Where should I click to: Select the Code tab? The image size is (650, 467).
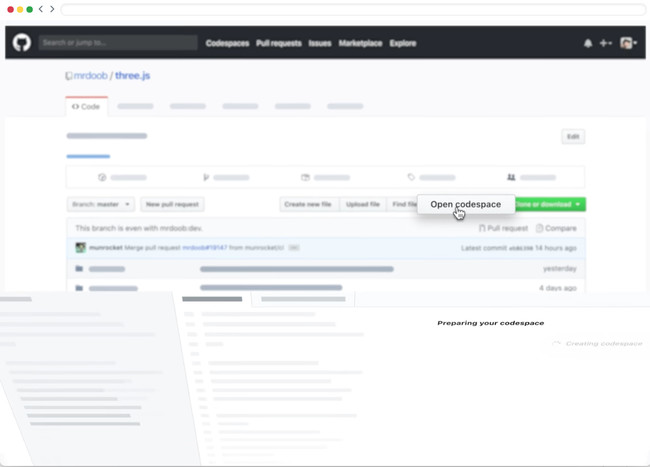[x=86, y=106]
